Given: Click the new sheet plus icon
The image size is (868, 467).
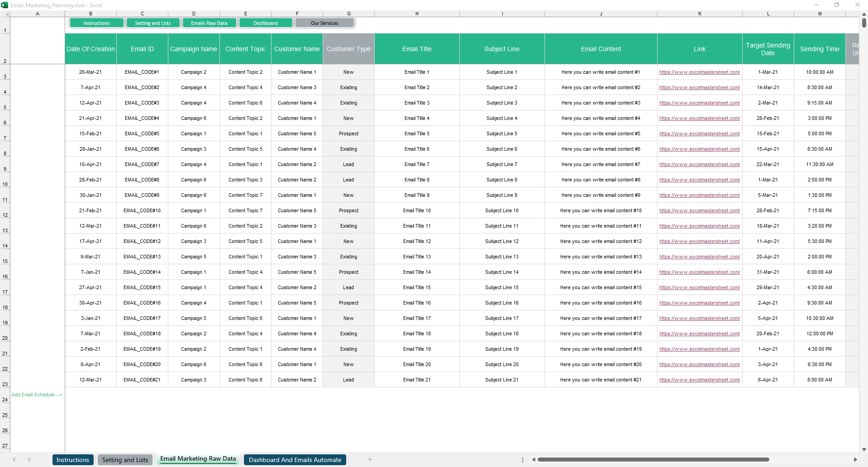Looking at the screenshot, I should [x=370, y=460].
